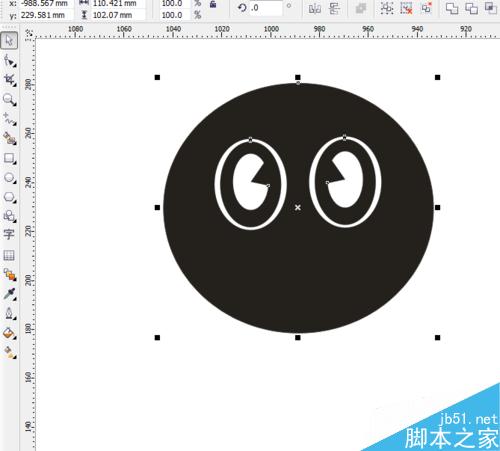This screenshot has height=451, width=500.
Task: Select the Table tool
Action: 9,255
